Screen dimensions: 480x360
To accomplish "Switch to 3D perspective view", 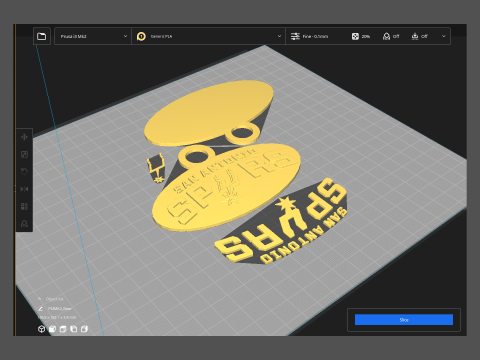I will (41, 329).
